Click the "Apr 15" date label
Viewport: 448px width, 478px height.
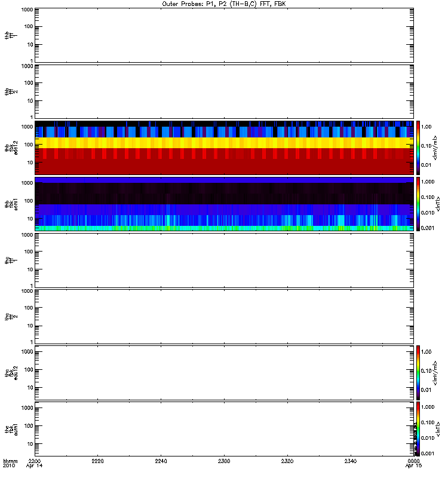[x=413, y=465]
